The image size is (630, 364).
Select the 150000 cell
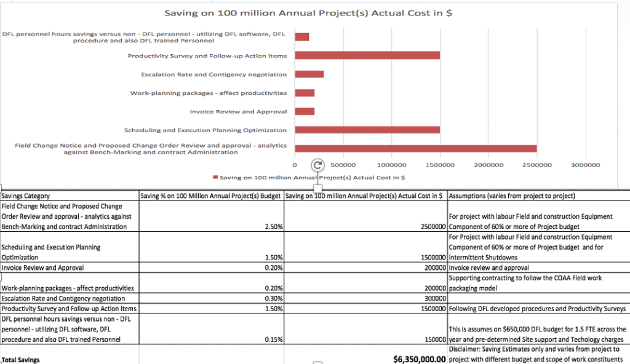[365, 329]
